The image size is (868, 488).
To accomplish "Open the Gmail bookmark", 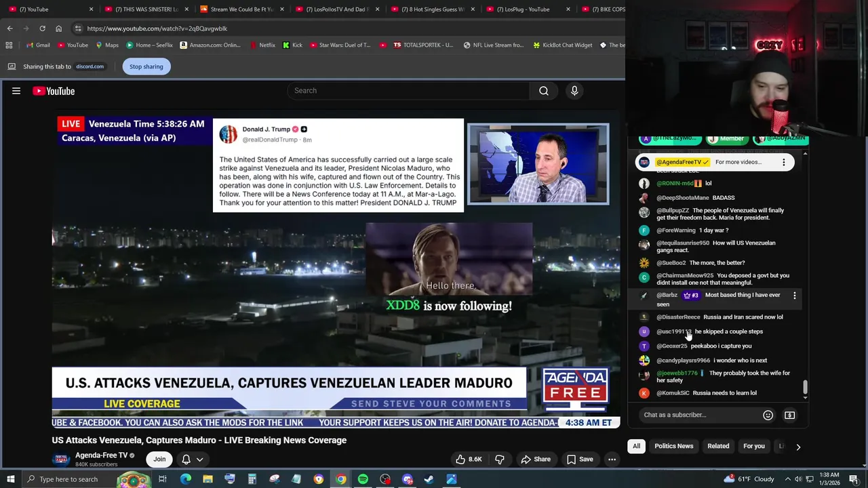I will coord(37,45).
